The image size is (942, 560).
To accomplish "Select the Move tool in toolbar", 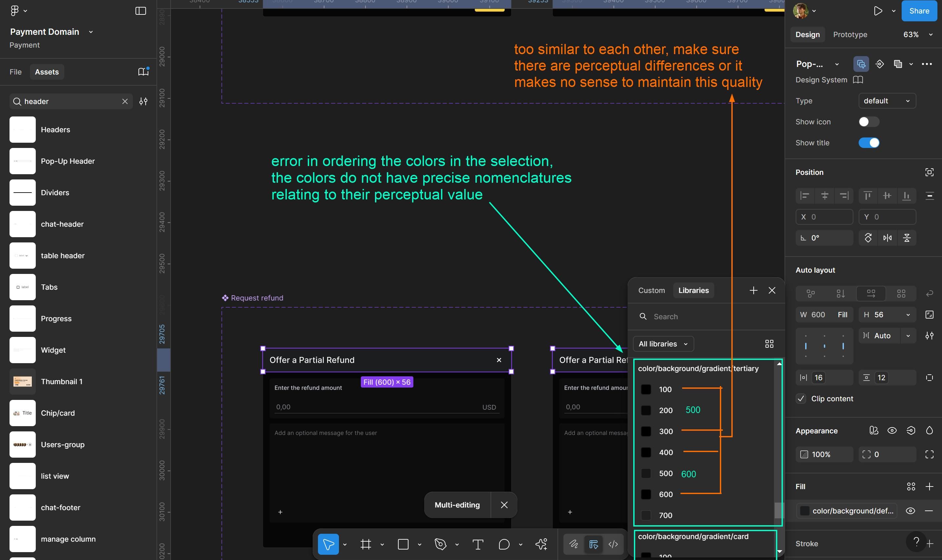I will click(328, 544).
